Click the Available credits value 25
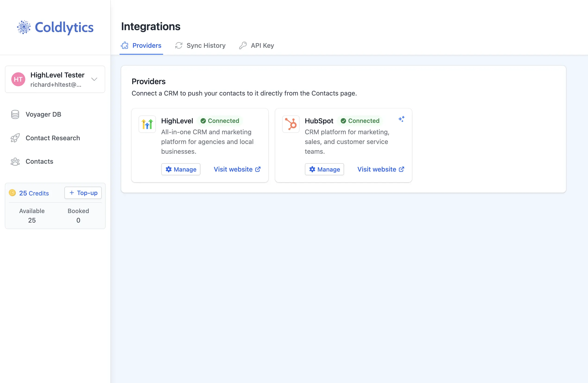 click(x=32, y=220)
